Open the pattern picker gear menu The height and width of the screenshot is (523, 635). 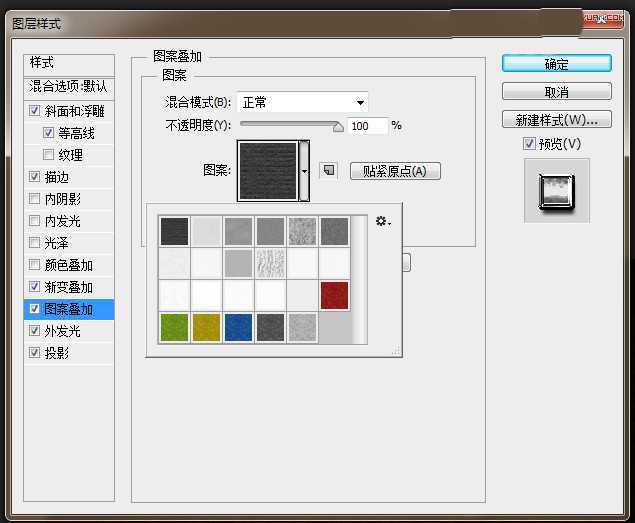click(383, 221)
